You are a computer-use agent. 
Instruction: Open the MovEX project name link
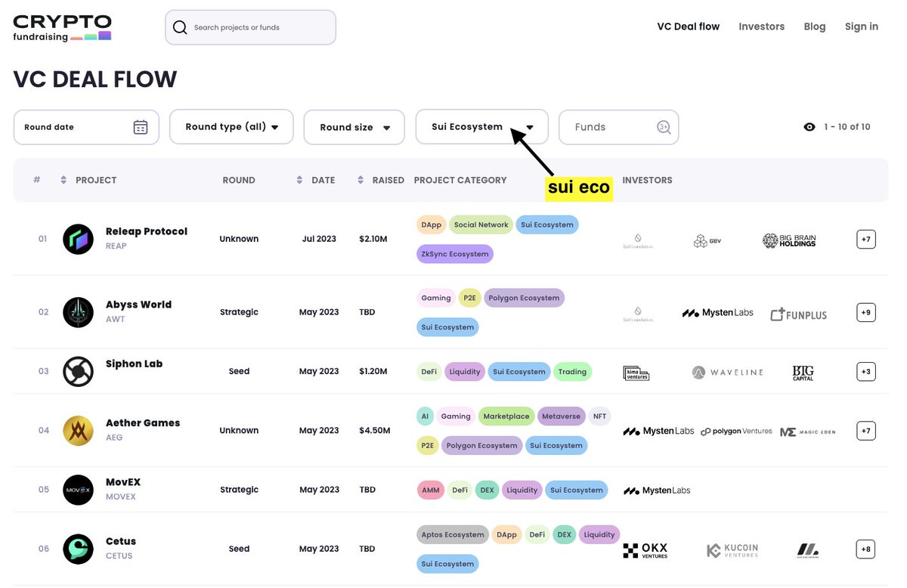123,482
